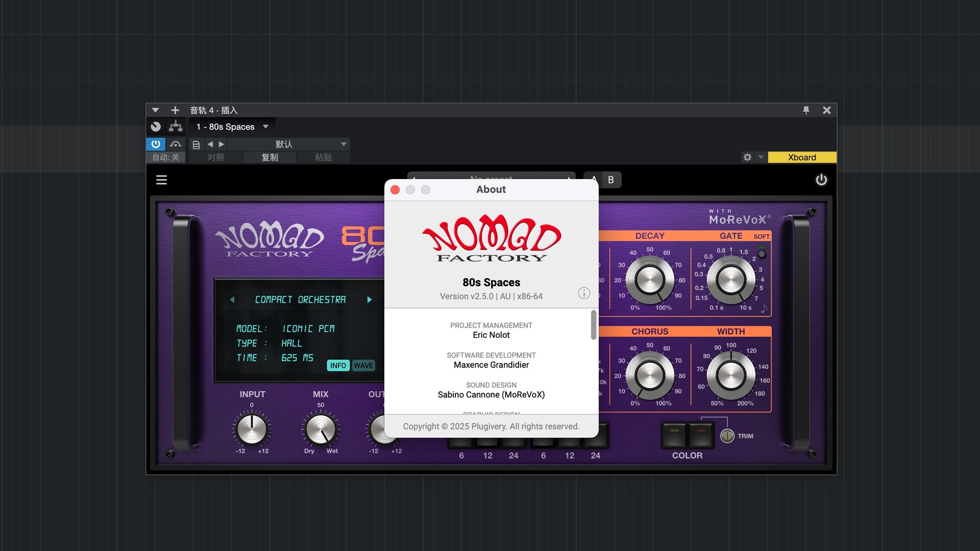Click the 625 MS time value

click(297, 358)
